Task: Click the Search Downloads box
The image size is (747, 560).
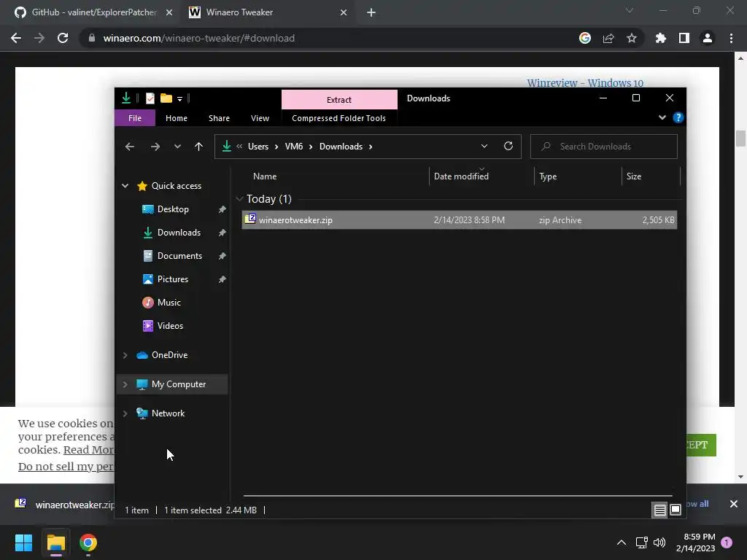Action: [603, 147]
